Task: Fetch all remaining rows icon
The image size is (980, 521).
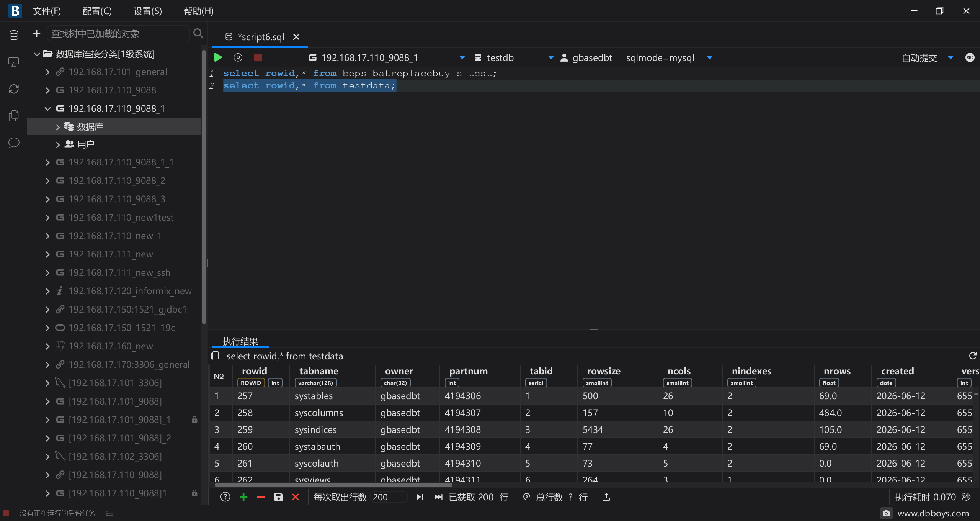Action: [x=439, y=497]
